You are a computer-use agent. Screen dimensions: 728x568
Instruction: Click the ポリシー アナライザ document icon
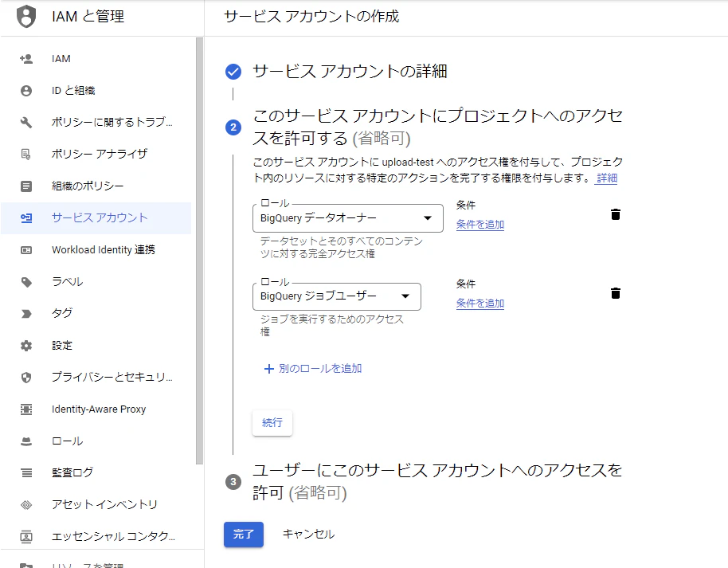pyautogui.click(x=26, y=155)
